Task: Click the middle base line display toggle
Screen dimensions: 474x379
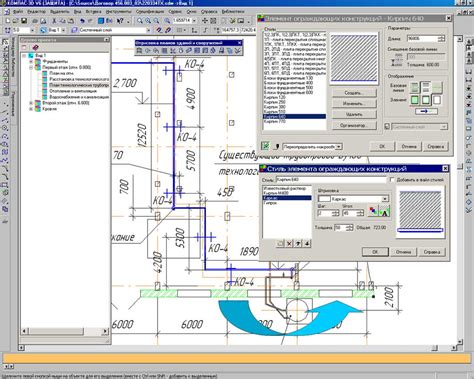Action: (x=426, y=87)
